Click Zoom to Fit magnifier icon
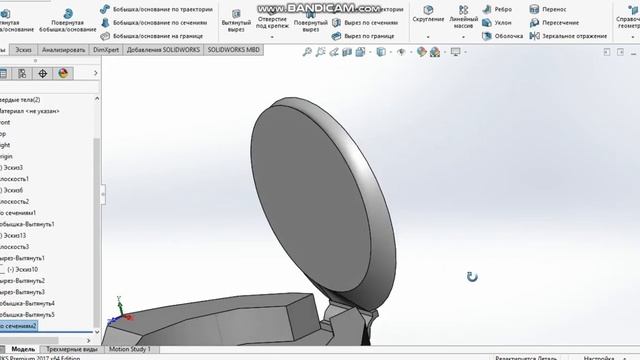Viewport: 640px width, 360px height. pos(307,52)
